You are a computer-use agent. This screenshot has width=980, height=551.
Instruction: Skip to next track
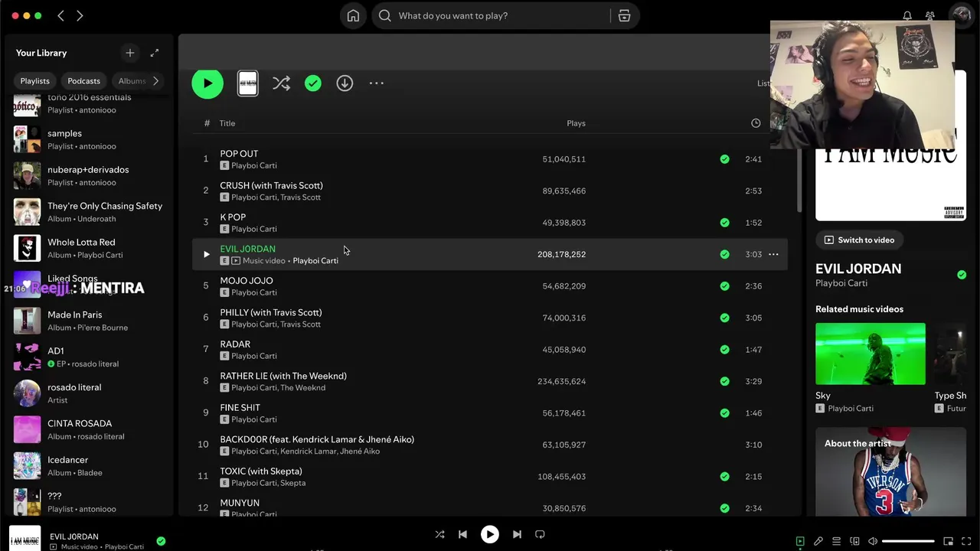[517, 534]
